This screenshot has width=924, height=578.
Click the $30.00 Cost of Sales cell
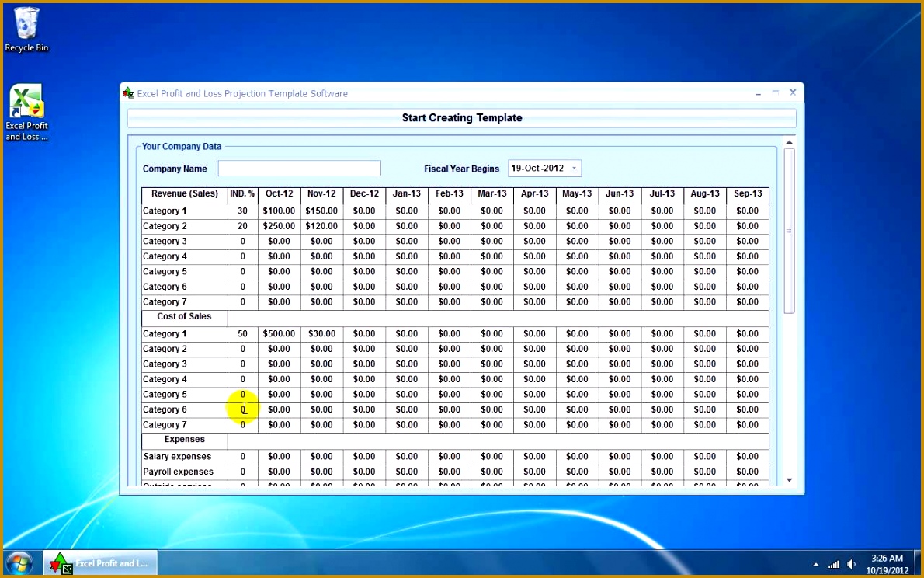321,333
